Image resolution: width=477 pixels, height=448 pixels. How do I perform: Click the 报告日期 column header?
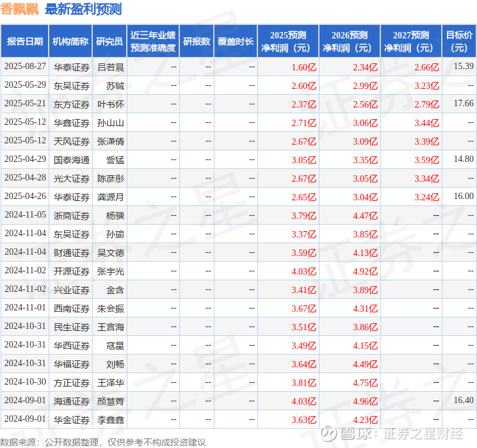(x=24, y=42)
